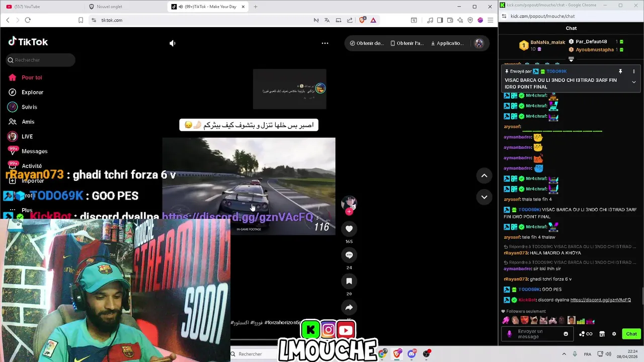644x362 pixels.
Task: Open a new browser tab
Action: pos(256,7)
